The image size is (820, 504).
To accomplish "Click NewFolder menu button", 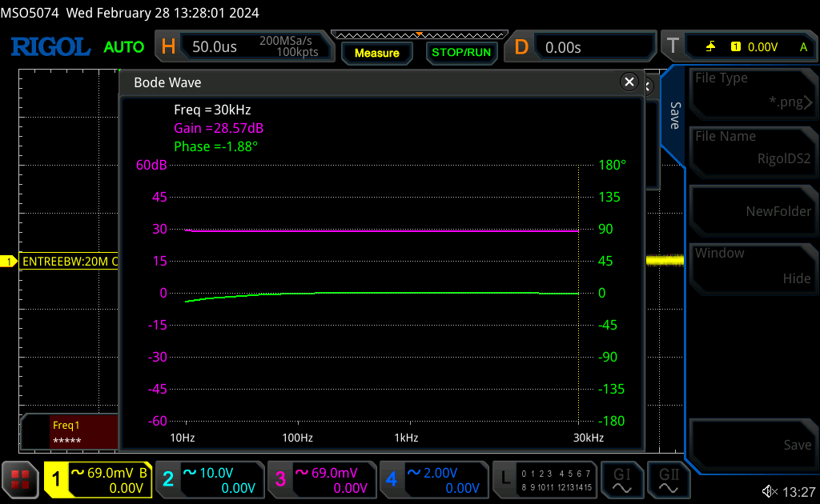I will (753, 210).
